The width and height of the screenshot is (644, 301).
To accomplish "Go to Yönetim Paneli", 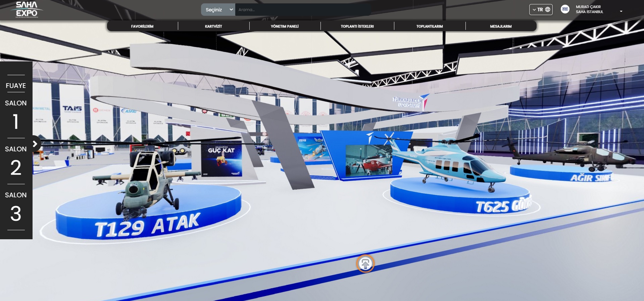I will click(x=285, y=26).
